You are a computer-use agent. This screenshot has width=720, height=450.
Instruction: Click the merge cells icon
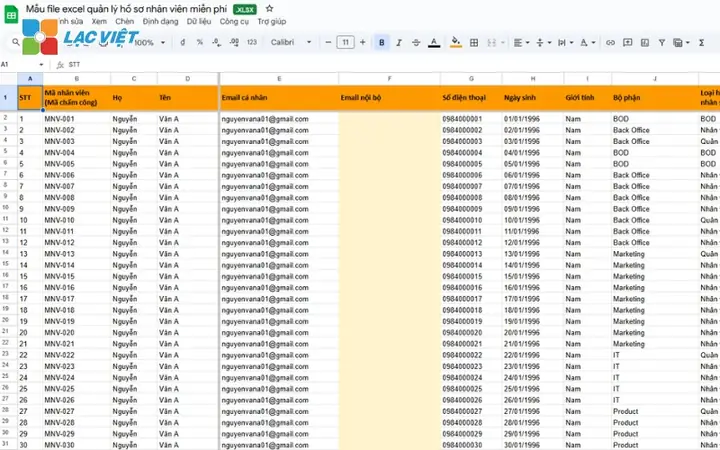click(492, 42)
